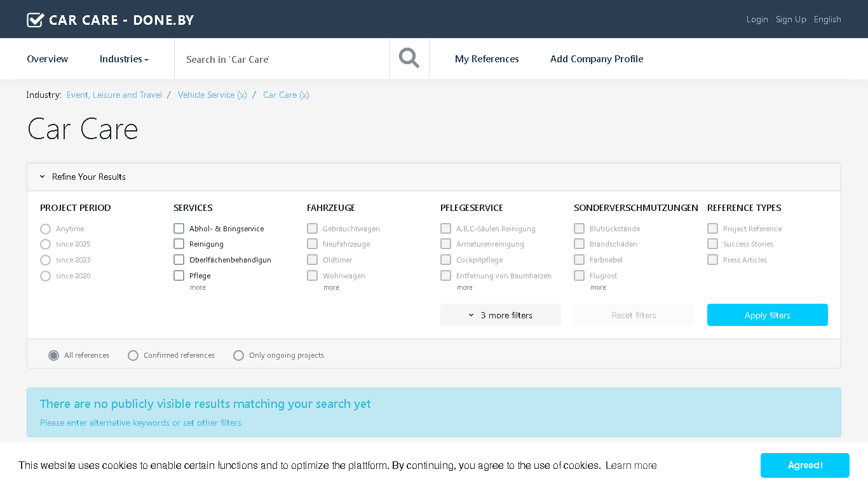
Task: Check the Brandschäden checkbox
Action: point(579,243)
